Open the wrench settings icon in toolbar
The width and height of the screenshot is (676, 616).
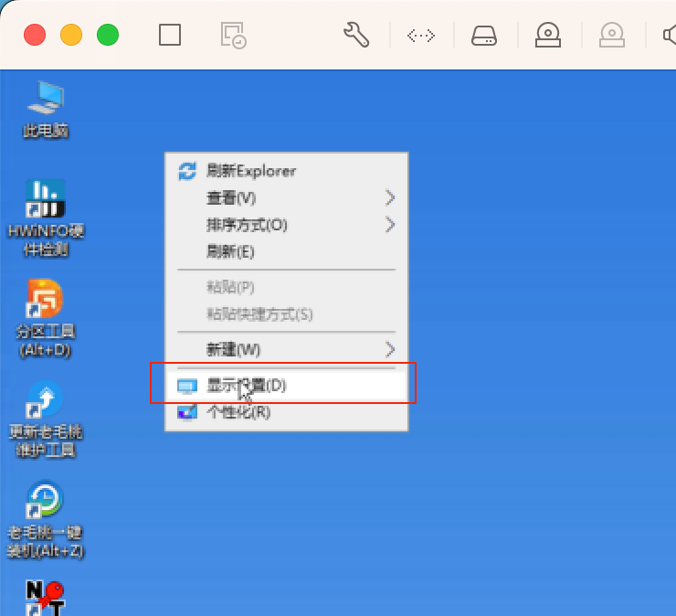click(356, 35)
